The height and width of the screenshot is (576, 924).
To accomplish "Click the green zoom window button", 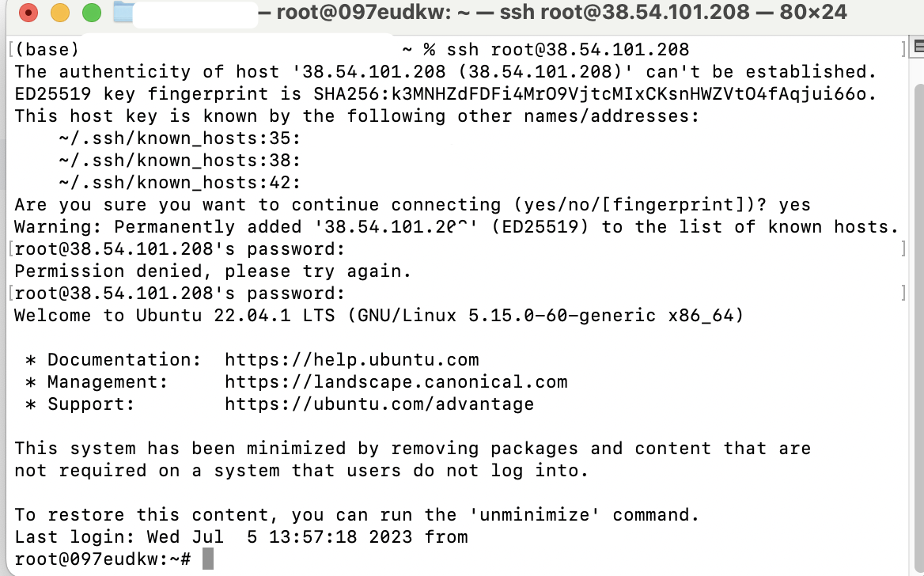I will click(x=91, y=13).
